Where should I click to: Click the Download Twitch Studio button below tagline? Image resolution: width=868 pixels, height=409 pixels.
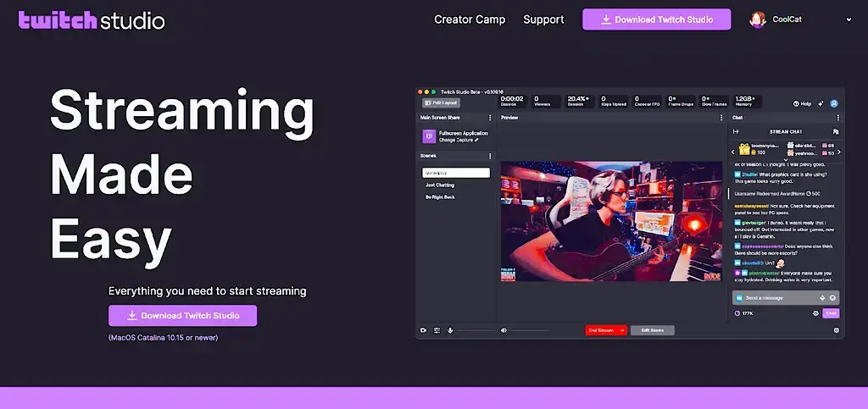183,316
